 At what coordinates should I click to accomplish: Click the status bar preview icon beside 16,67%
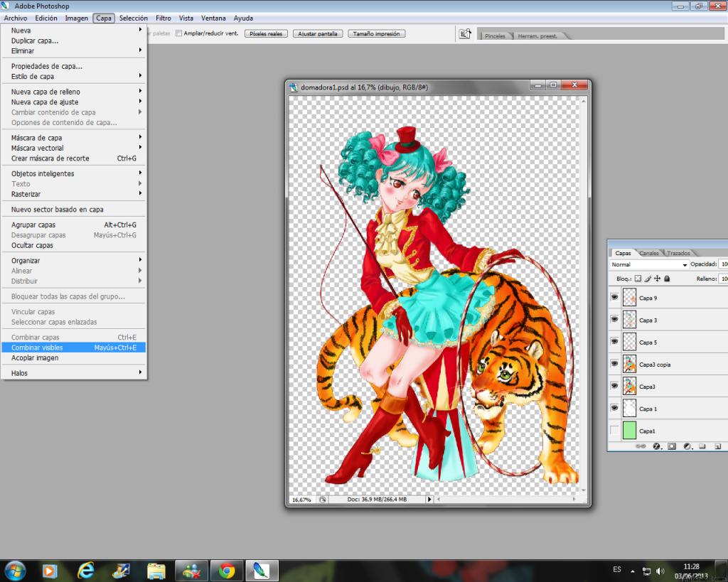pyautogui.click(x=322, y=500)
